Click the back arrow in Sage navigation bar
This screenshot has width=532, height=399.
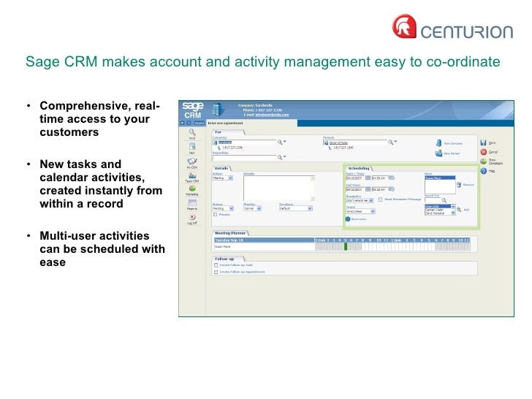point(183,123)
